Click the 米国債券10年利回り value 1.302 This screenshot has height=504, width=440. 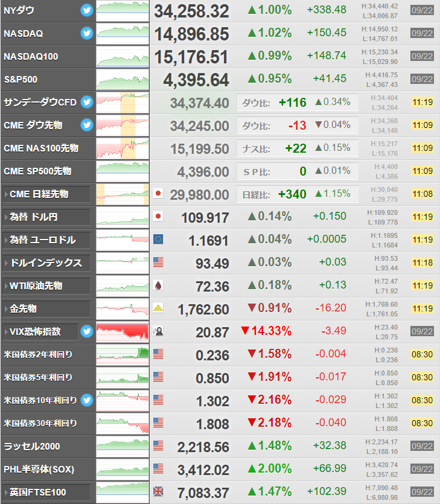click(212, 401)
